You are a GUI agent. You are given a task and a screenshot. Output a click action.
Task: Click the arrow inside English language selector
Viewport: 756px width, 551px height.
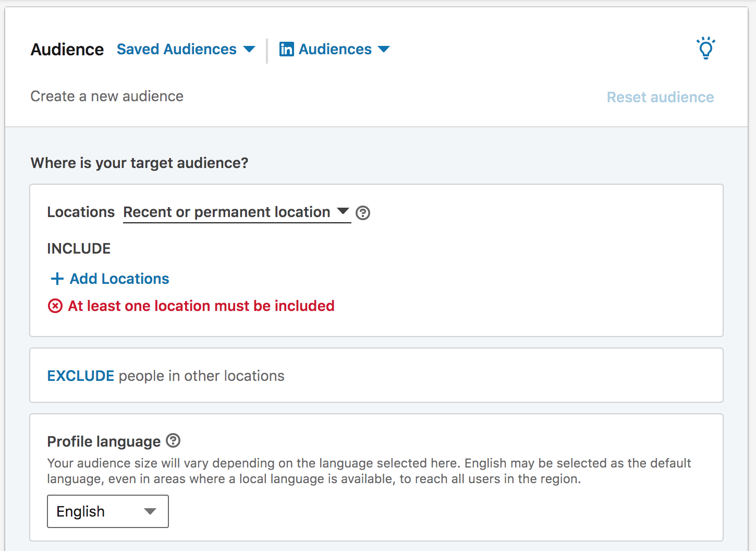click(150, 511)
